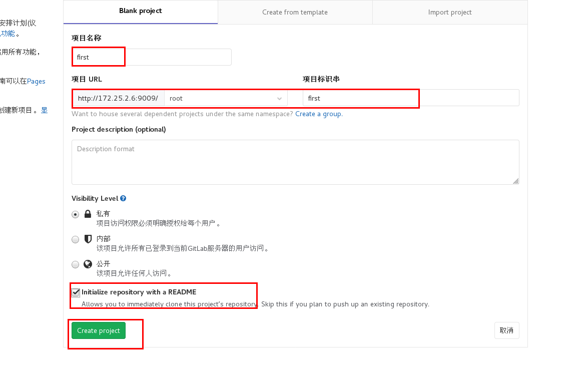
Task: Click the 显 link after 创建新项目
Action: click(44, 110)
